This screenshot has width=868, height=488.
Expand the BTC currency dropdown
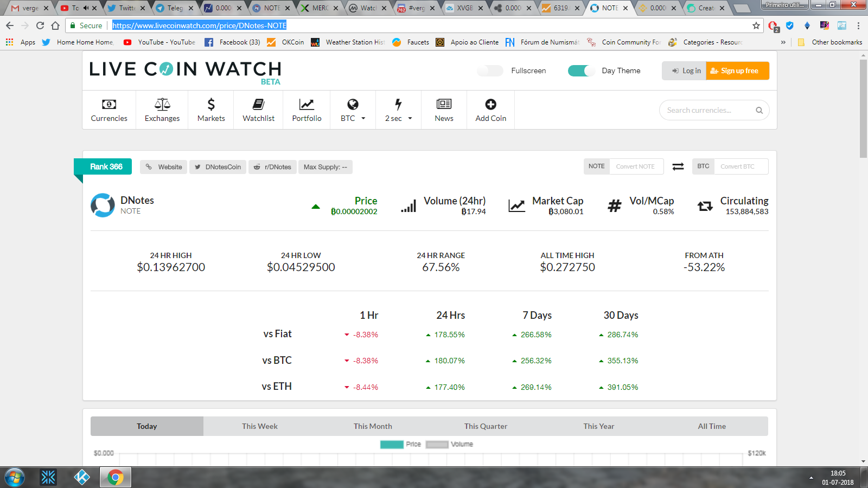tap(353, 110)
